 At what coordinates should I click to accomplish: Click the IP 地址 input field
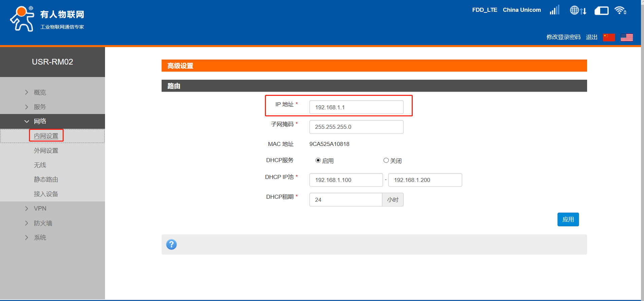pos(356,107)
